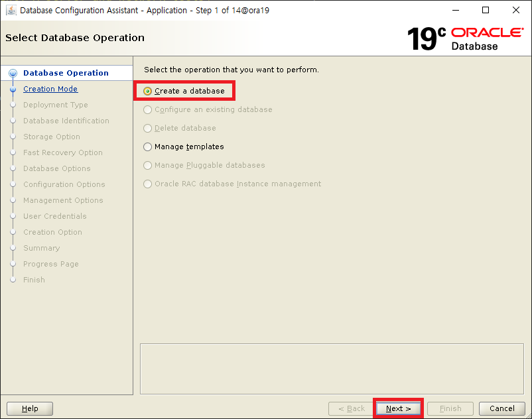The width and height of the screenshot is (532, 419).
Task: Click the Select Database Operation heading
Action: point(75,38)
